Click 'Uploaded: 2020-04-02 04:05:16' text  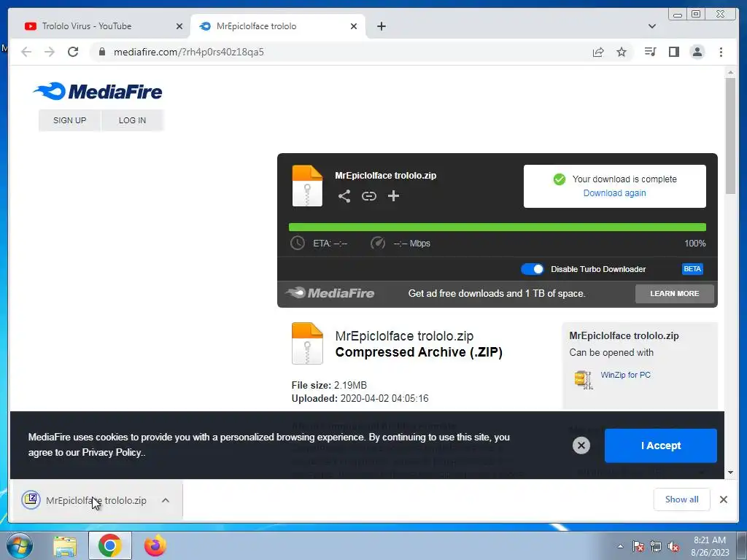pos(360,399)
